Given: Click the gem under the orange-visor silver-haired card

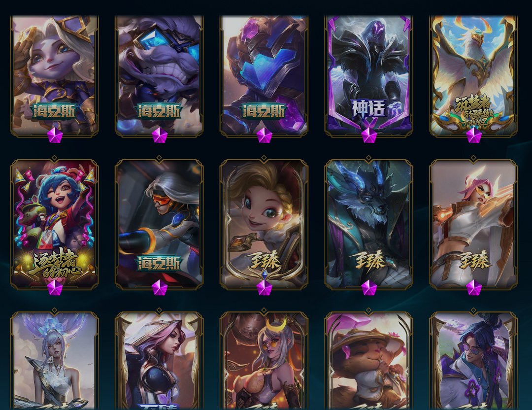Looking at the screenshot, I should (x=160, y=287).
